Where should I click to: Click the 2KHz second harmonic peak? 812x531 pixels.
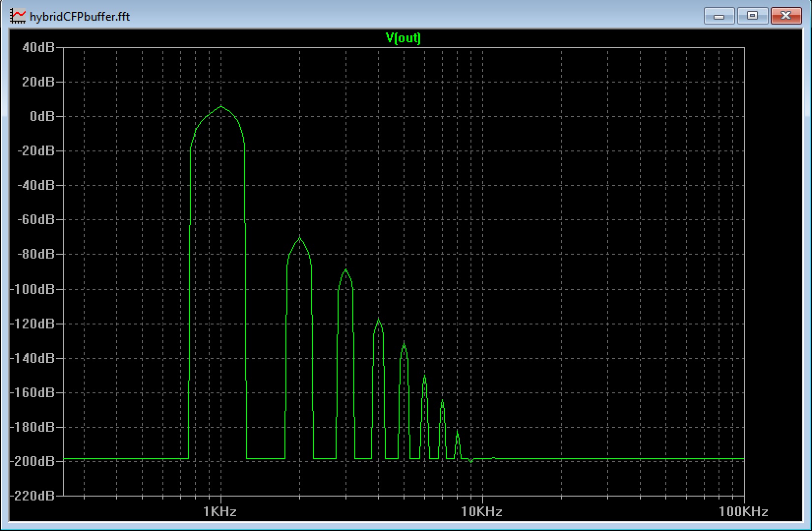[299, 238]
